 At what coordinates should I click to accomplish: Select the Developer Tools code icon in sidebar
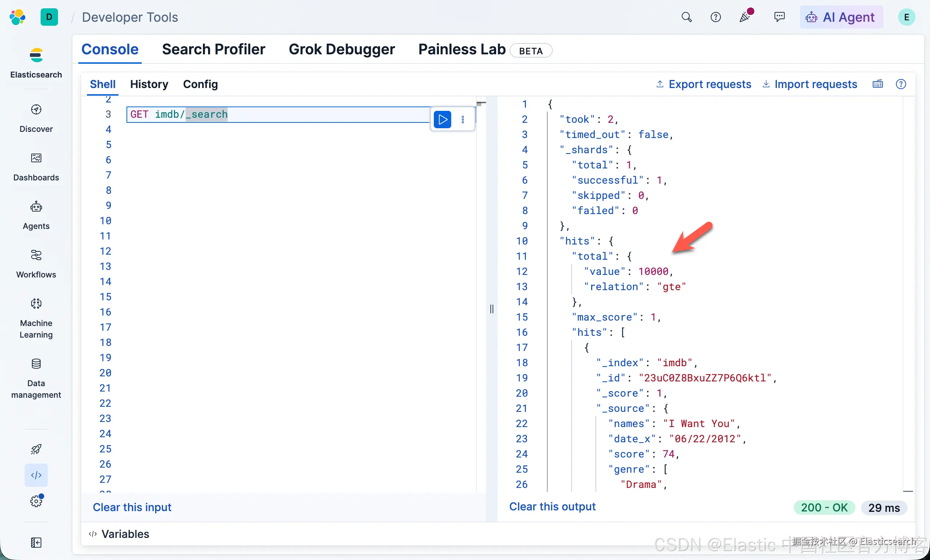(x=36, y=475)
